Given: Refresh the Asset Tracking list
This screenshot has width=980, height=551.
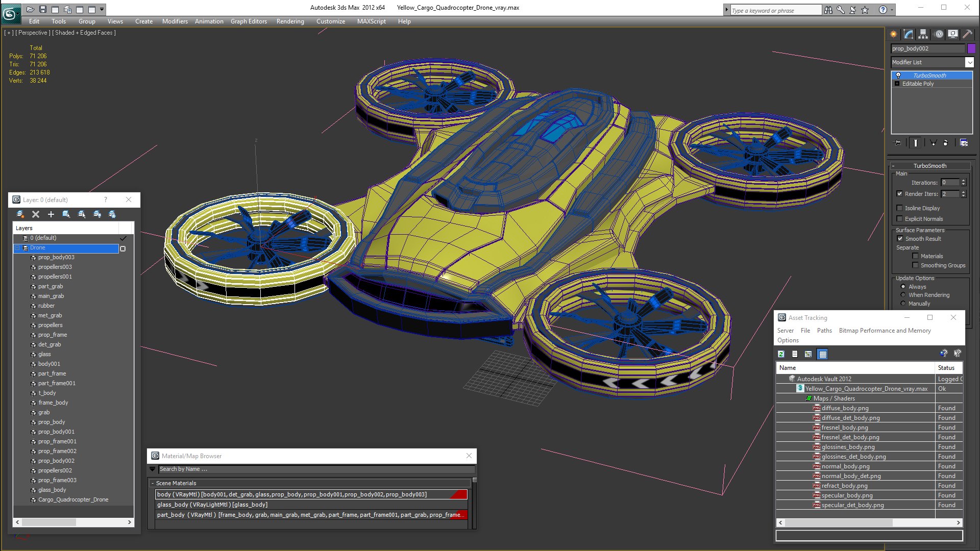Looking at the screenshot, I should click(781, 354).
